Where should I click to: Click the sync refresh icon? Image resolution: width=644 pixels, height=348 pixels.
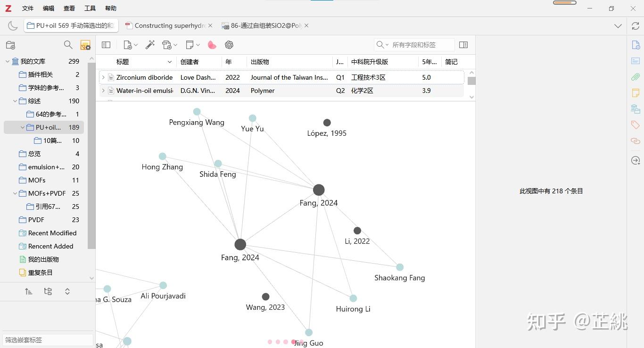636,26
